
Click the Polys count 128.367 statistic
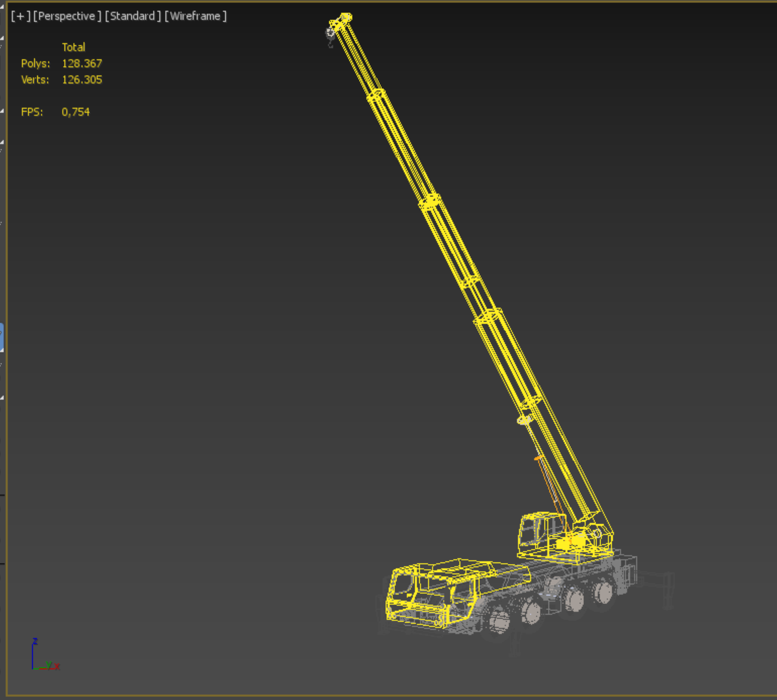(82, 63)
